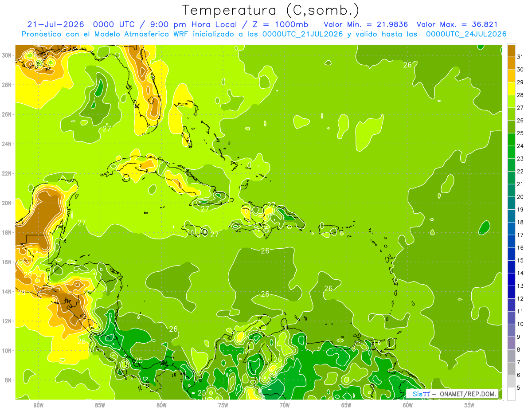This screenshot has width=532, height=411.
Task: Click the '55W' longitude axis label
Action: click(469, 405)
